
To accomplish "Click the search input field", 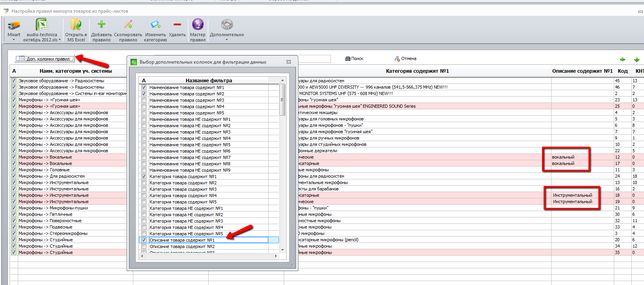I will click(x=314, y=59).
